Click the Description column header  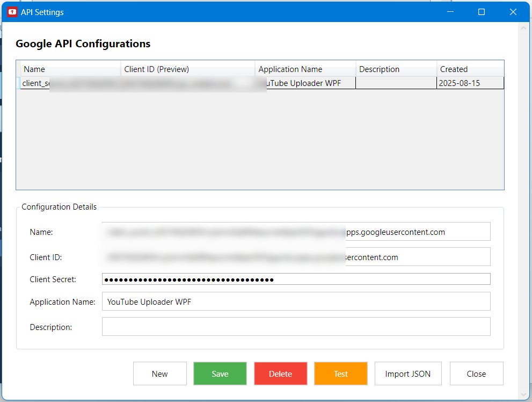tap(396, 69)
